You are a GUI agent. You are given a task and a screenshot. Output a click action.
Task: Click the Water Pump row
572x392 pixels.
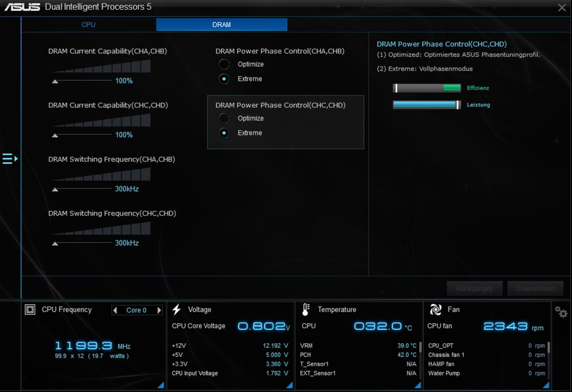487,374
